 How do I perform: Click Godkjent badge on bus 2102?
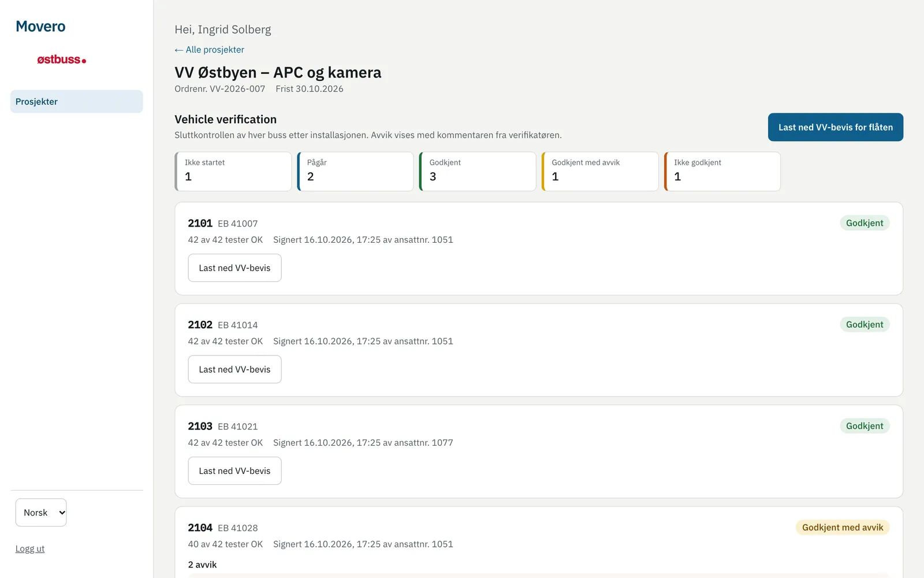point(865,324)
